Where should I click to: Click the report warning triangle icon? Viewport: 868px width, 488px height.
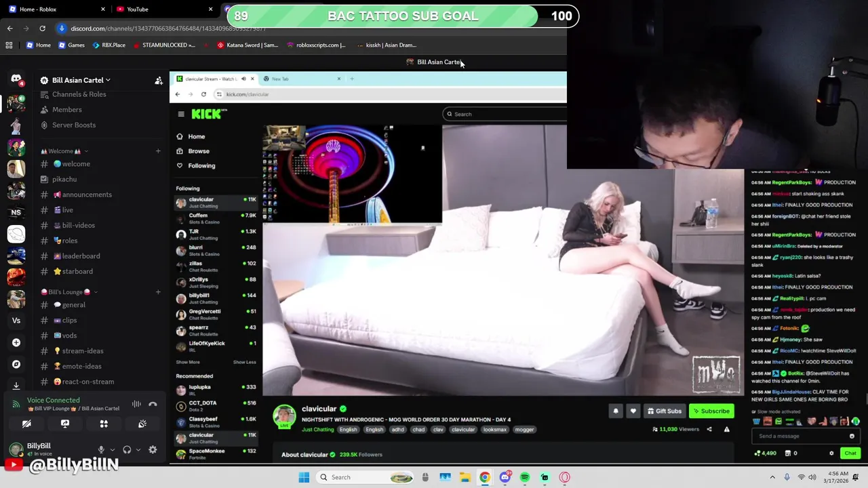[x=726, y=429]
